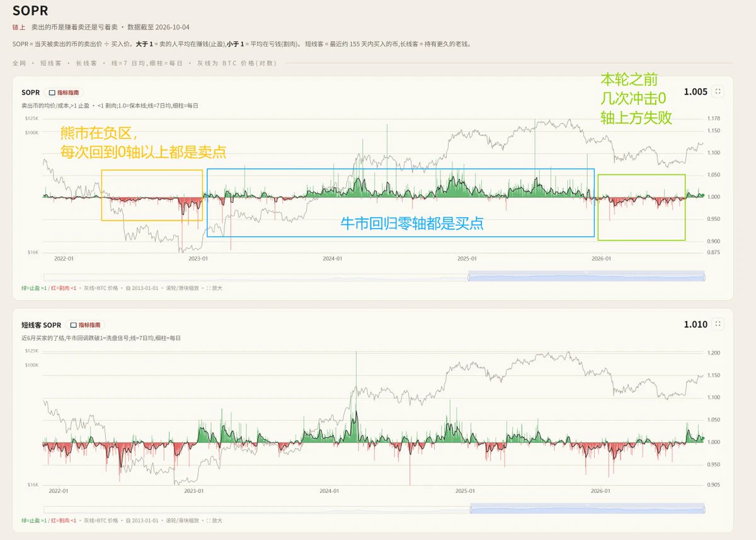
Task: Click the left handle of the 短线客 SOPR zoom slider
Action: tap(470, 509)
